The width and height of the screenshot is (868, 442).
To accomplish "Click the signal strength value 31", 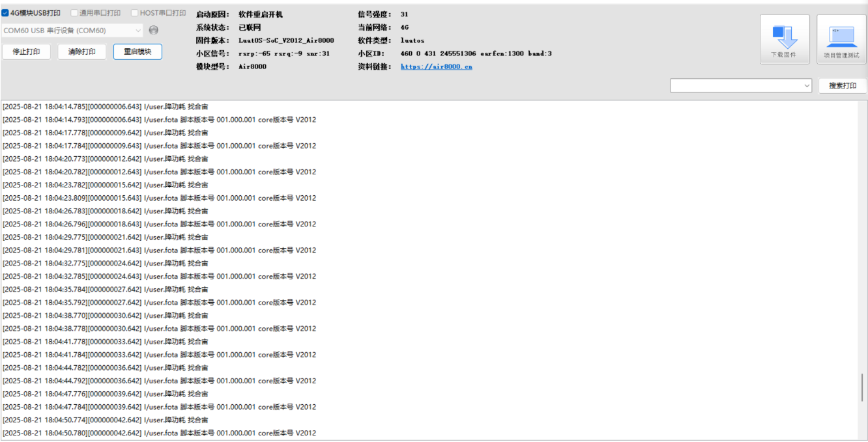I will (x=405, y=14).
